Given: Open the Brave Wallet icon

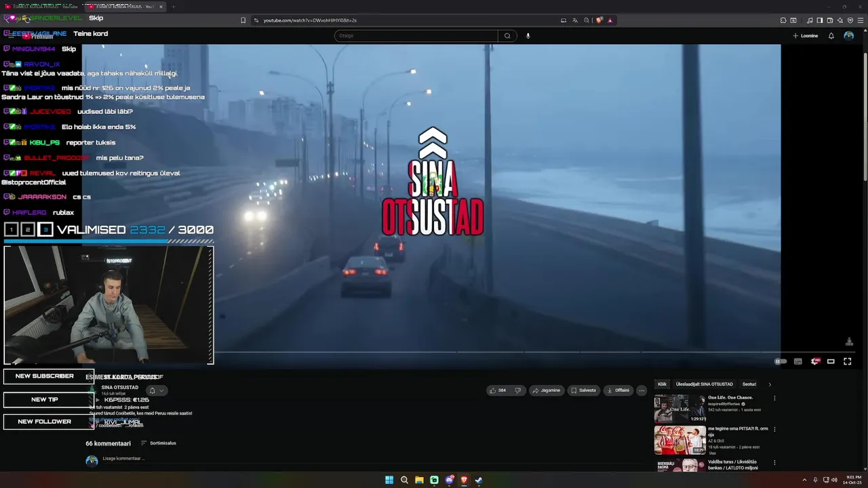Looking at the screenshot, I should pyautogui.click(x=830, y=20).
